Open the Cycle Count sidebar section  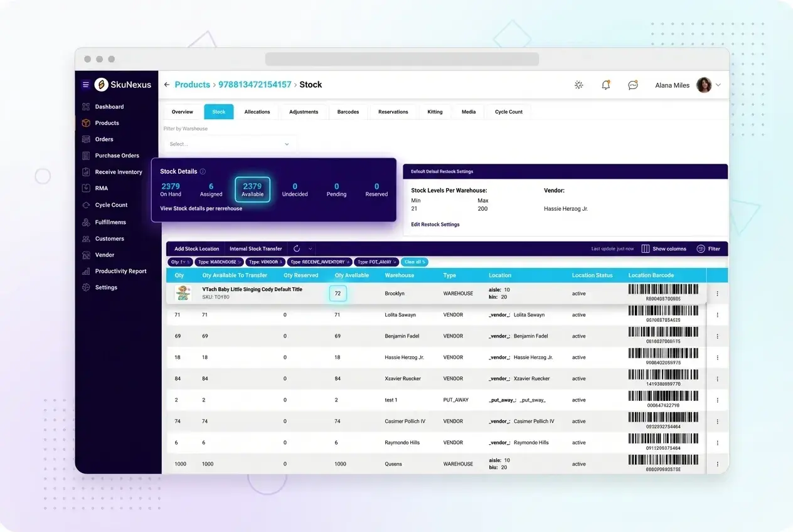[110, 205]
